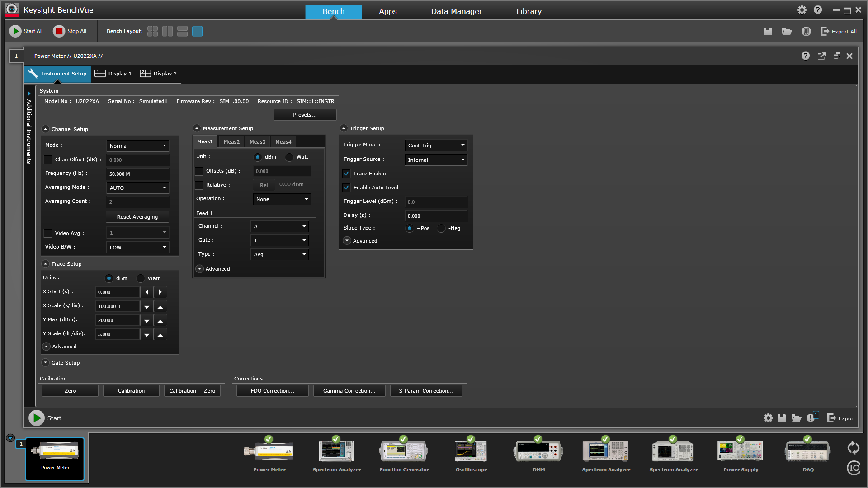
Task: Increase Y Max with the up arrow
Action: [x=160, y=321]
